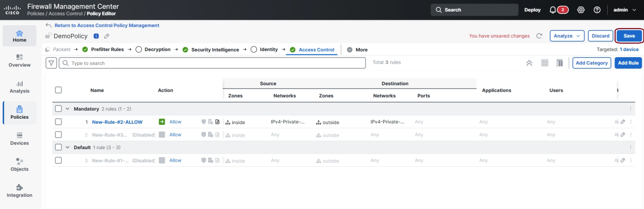Open the notifications bell icon

point(552,10)
